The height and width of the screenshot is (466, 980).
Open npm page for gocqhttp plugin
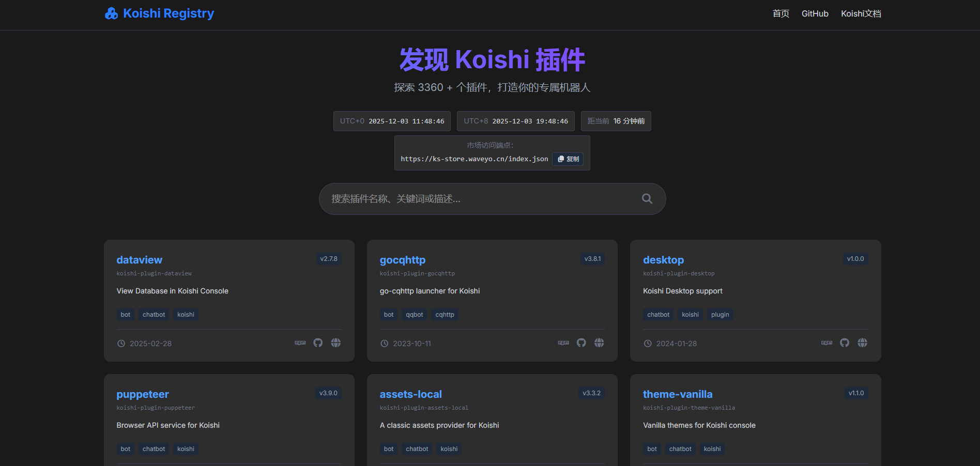[x=563, y=343]
